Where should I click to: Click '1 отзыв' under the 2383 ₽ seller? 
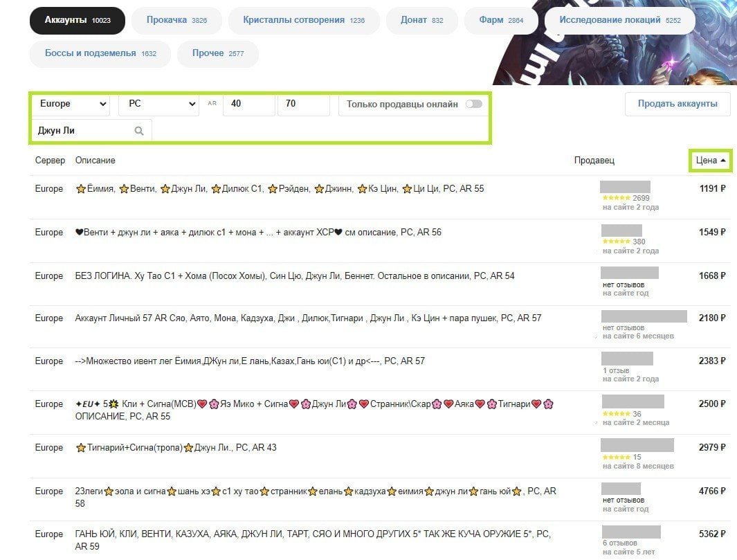(616, 370)
